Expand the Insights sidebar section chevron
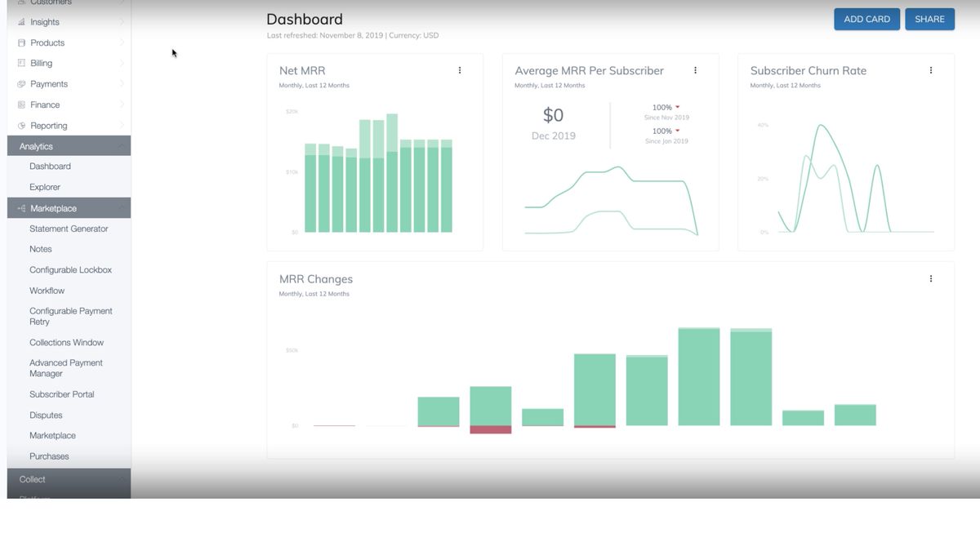Viewport: 980px width, 551px height. (x=122, y=22)
